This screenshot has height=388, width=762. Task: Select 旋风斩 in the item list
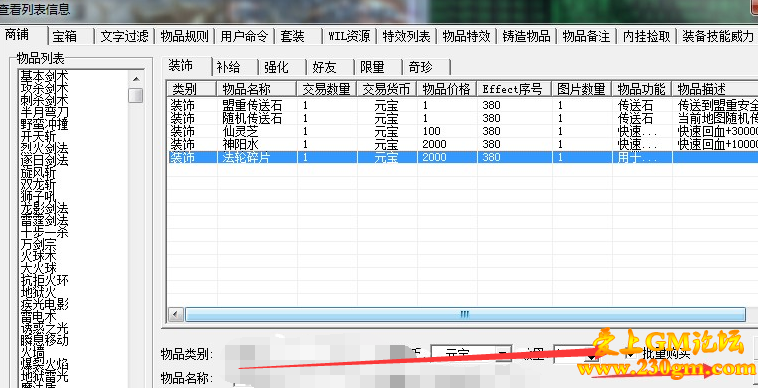click(x=38, y=172)
